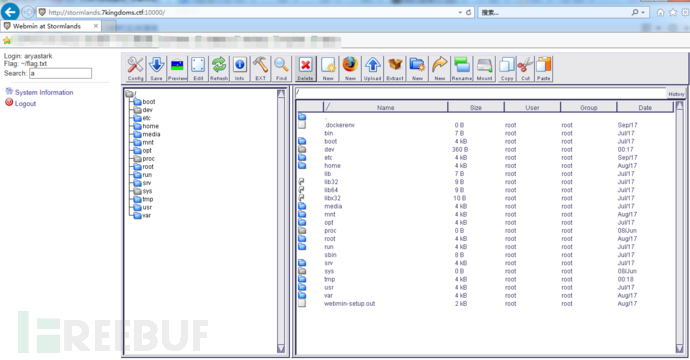Create new file with page icon
The height and width of the screenshot is (360, 690).
328,69
